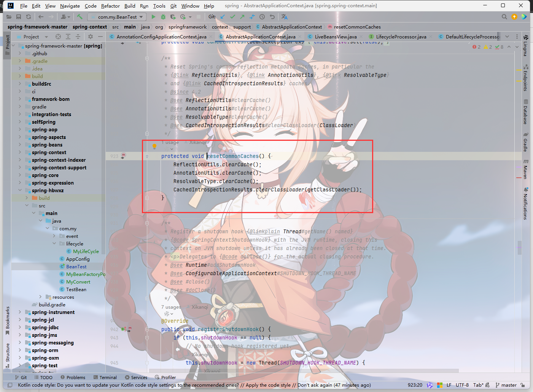Click the master Git branch widget

[x=506, y=385]
